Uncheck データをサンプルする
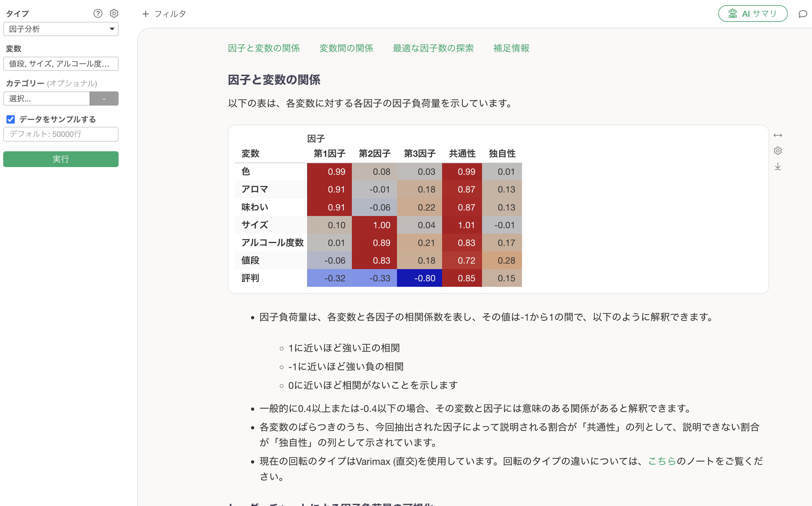Image resolution: width=812 pixels, height=506 pixels. click(x=10, y=119)
